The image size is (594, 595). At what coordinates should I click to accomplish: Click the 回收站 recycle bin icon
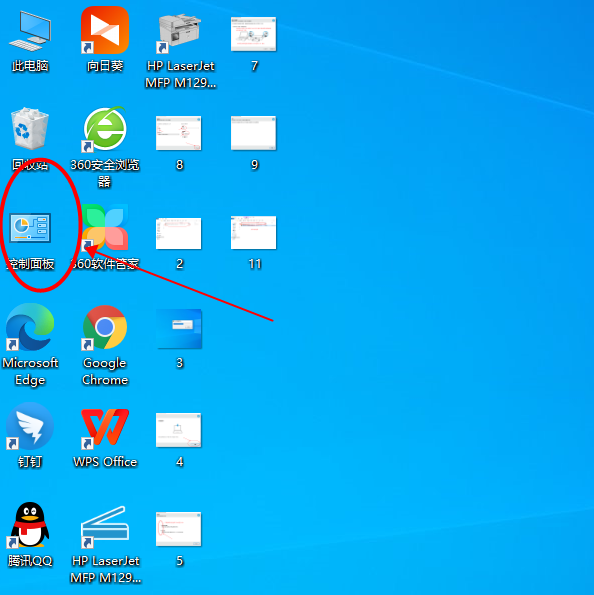(x=30, y=128)
